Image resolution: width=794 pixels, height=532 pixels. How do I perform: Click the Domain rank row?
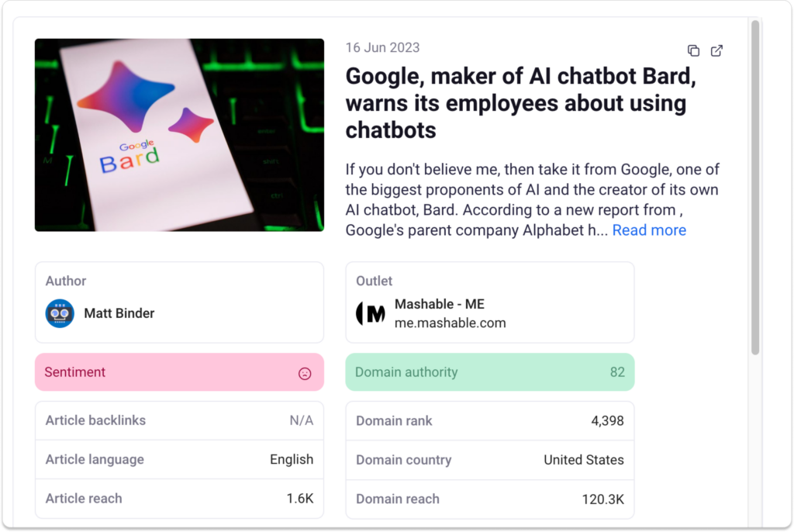point(489,421)
